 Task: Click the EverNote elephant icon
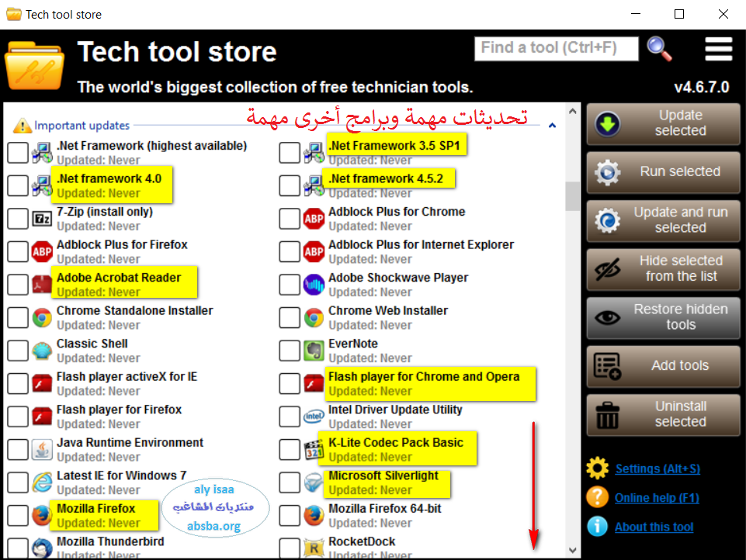coord(314,351)
